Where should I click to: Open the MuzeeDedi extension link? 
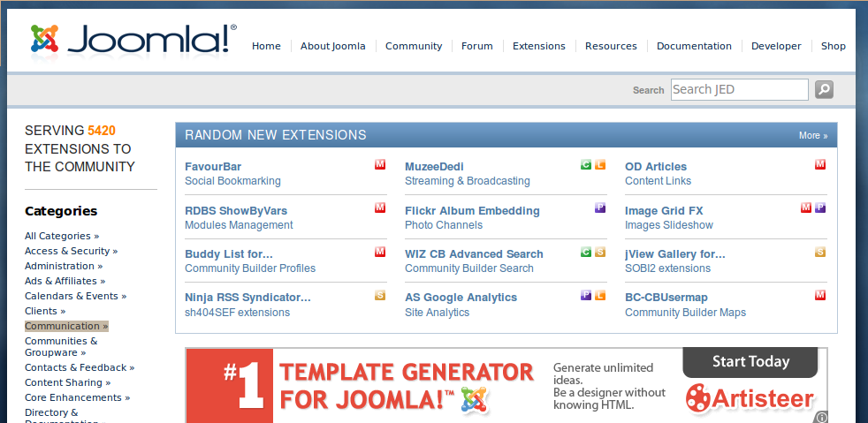coord(434,166)
